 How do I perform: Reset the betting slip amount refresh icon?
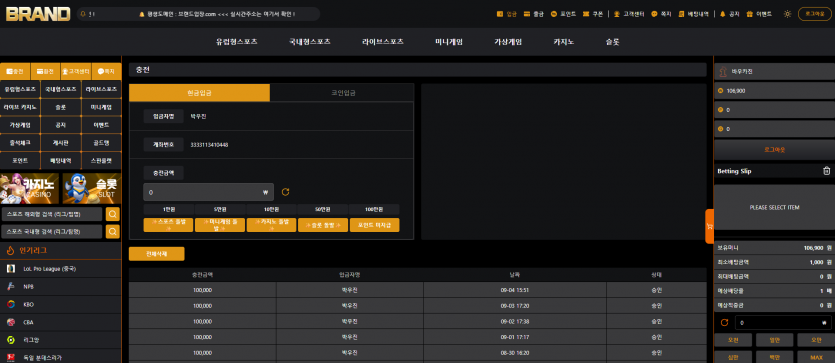(724, 323)
